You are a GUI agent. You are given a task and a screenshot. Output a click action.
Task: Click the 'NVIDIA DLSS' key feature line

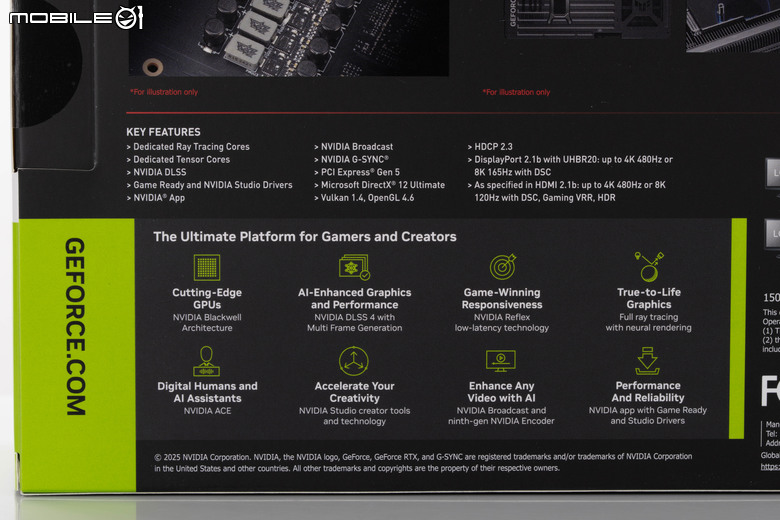(x=156, y=172)
